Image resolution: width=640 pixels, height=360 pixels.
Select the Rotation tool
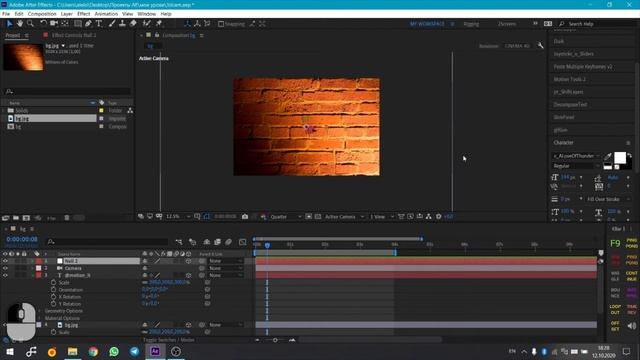pos(43,24)
